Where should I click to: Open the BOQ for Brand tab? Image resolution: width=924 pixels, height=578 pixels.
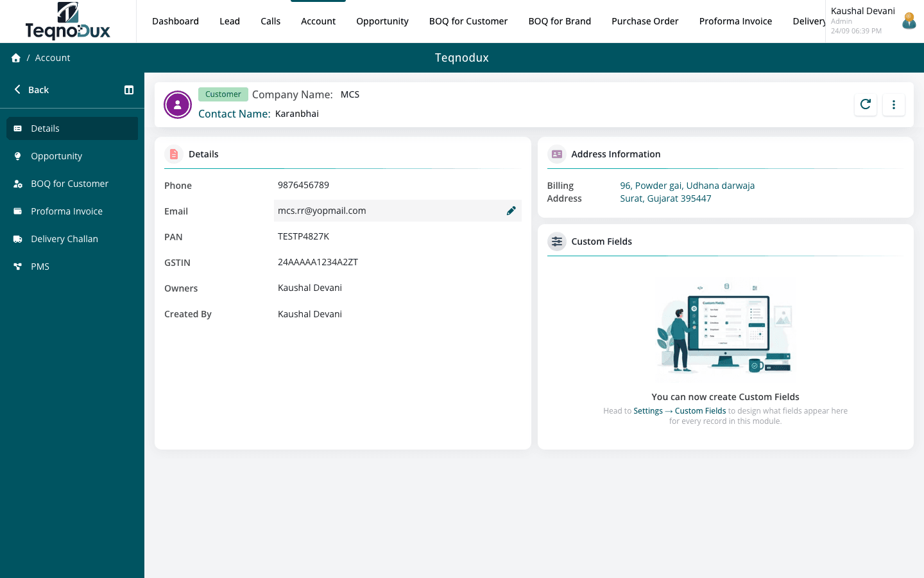point(560,21)
